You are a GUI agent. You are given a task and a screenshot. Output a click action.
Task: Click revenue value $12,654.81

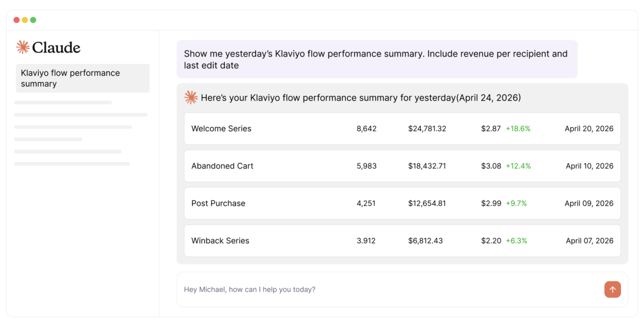tap(427, 204)
